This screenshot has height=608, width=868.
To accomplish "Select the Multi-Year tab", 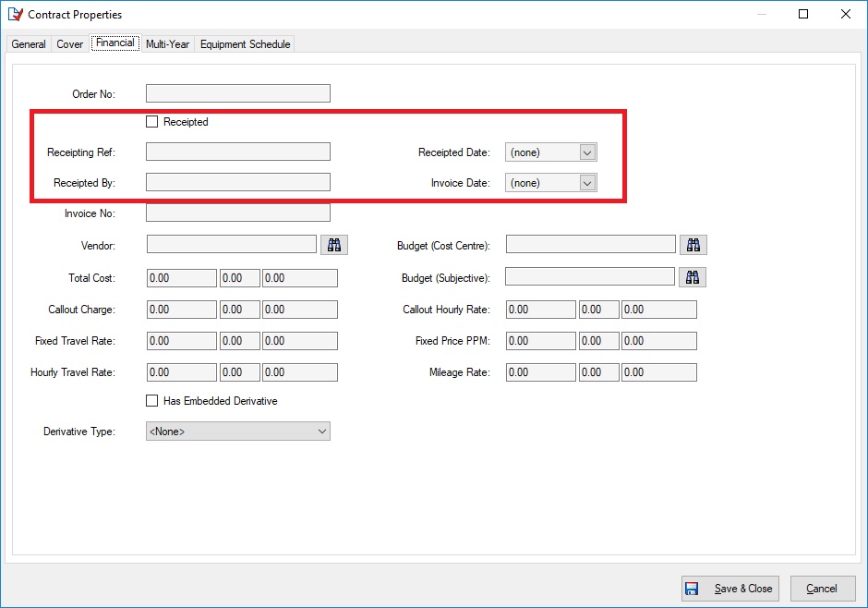I will point(167,44).
